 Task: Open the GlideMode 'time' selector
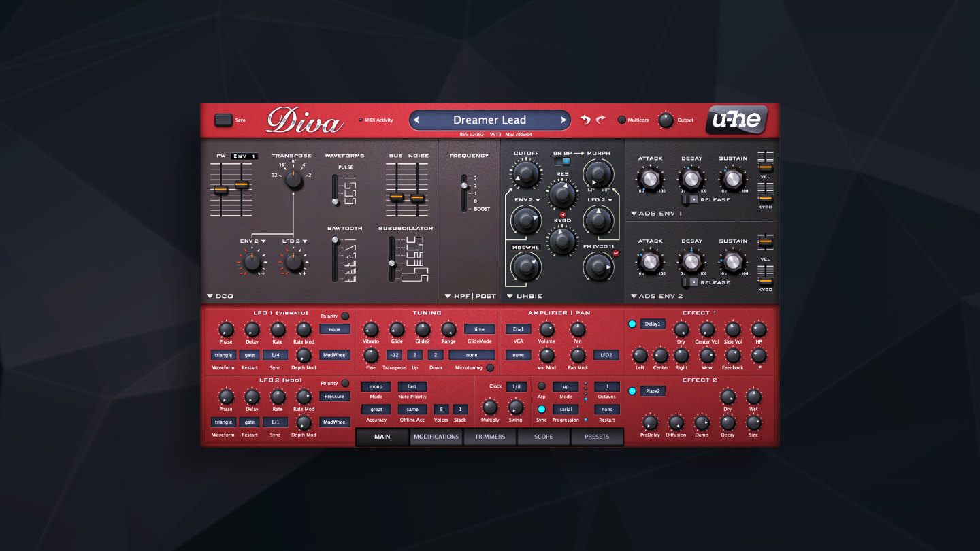pyautogui.click(x=480, y=329)
